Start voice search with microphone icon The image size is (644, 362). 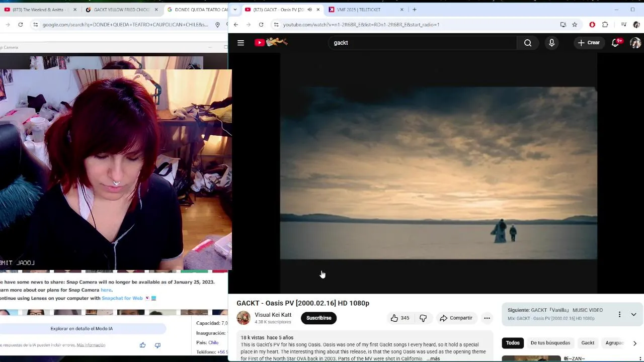[x=551, y=43]
